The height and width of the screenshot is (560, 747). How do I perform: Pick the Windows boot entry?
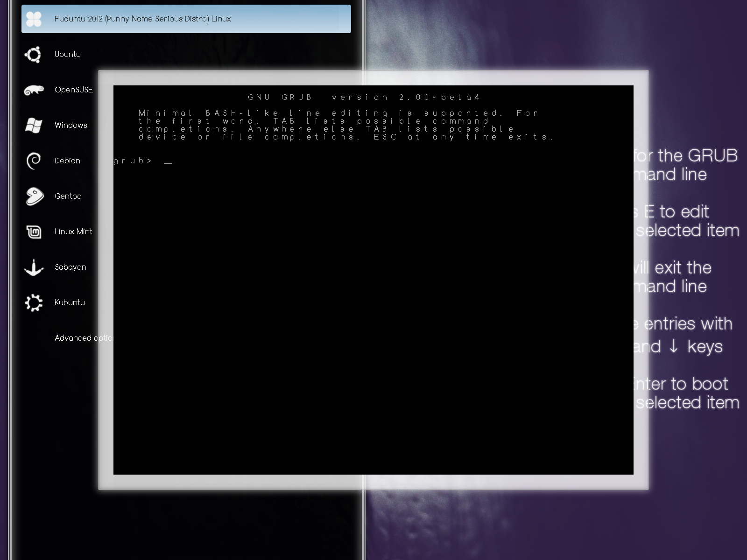pyautogui.click(x=71, y=125)
